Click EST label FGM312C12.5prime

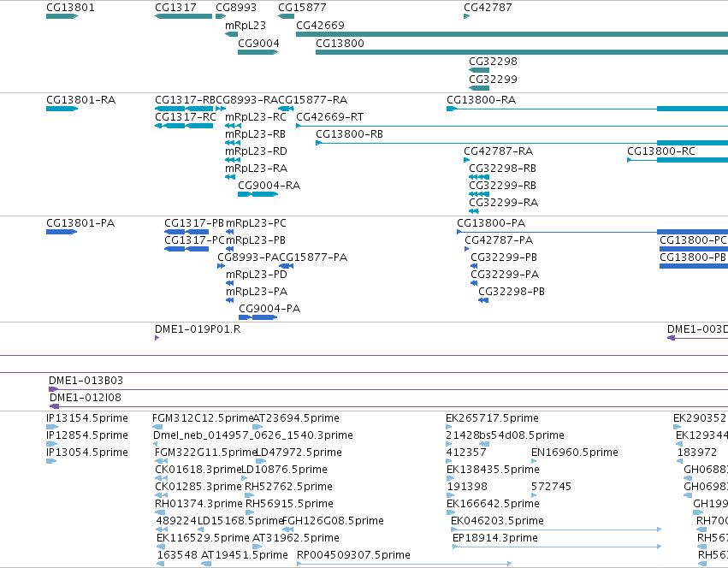coord(203,419)
